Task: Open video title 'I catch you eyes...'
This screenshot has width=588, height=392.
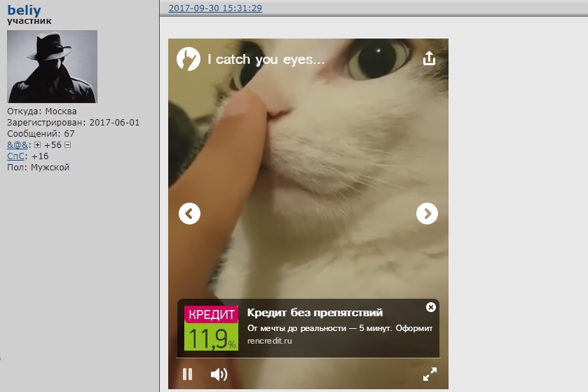Action: point(266,60)
